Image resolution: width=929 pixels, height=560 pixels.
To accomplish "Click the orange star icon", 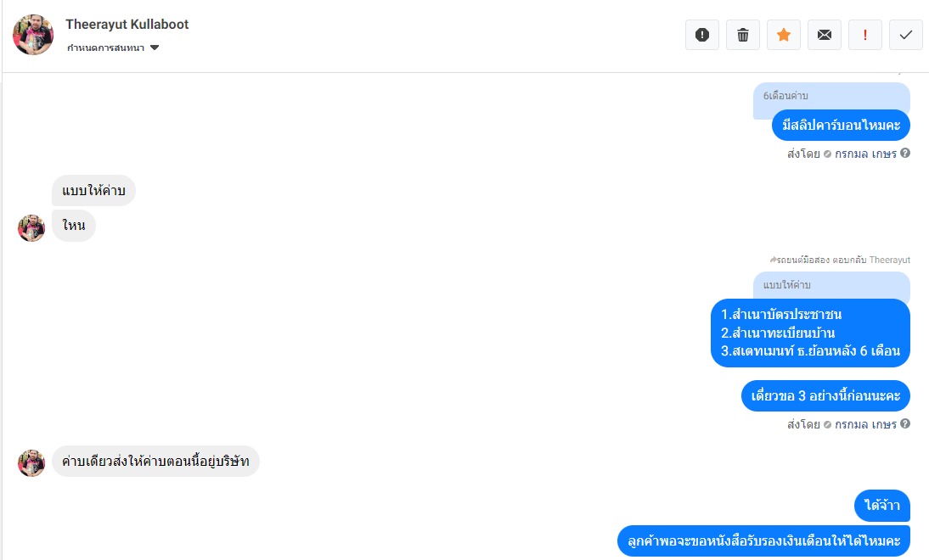I will pos(784,35).
